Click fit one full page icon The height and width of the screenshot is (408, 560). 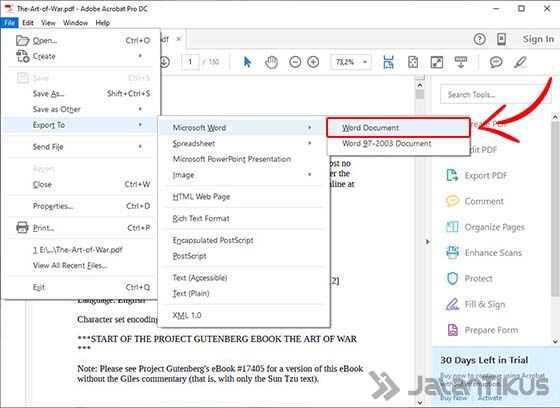[x=413, y=62]
